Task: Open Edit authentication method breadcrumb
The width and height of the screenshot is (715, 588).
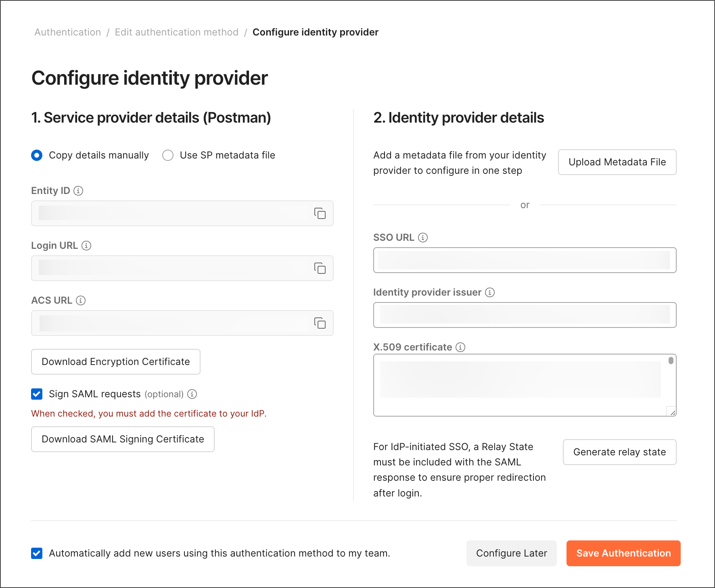Action: pos(177,32)
